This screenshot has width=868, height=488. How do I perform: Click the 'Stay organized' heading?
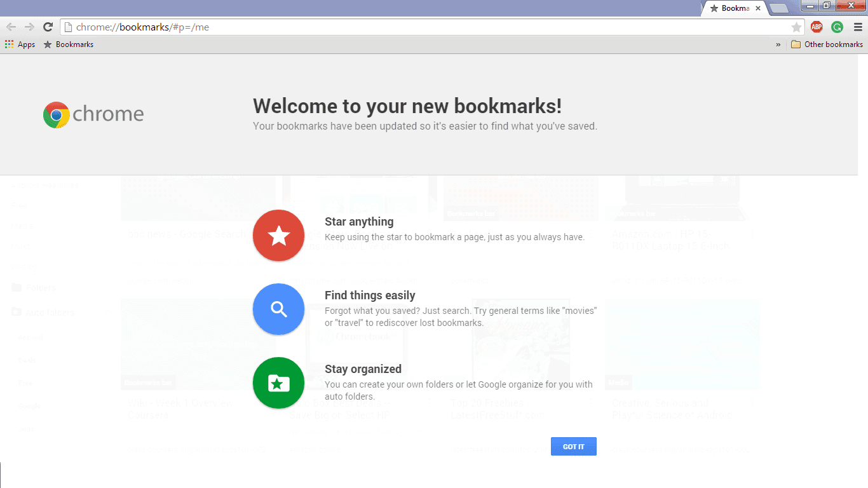(x=363, y=369)
